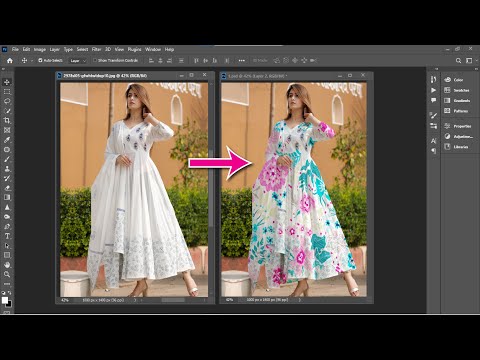This screenshot has width=480, height=360.
Task: Open the Auto-Select Layer dropdown
Action: coord(78,61)
